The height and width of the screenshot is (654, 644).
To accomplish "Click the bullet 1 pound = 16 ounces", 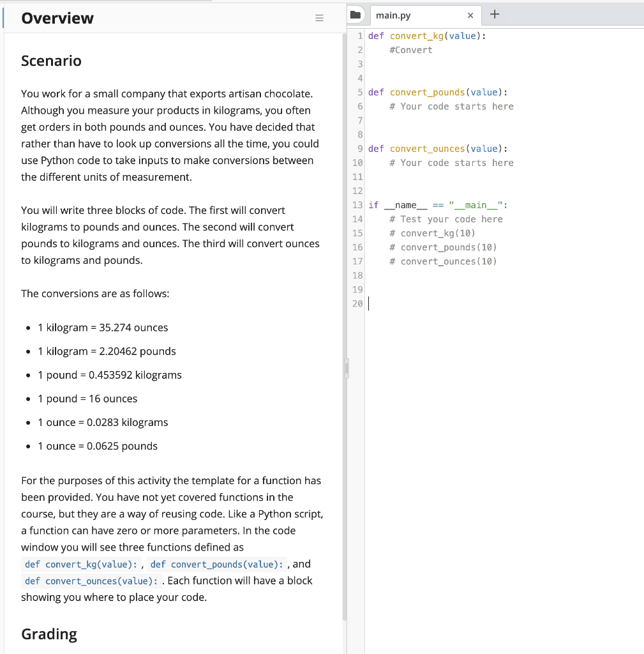I will [x=89, y=399].
